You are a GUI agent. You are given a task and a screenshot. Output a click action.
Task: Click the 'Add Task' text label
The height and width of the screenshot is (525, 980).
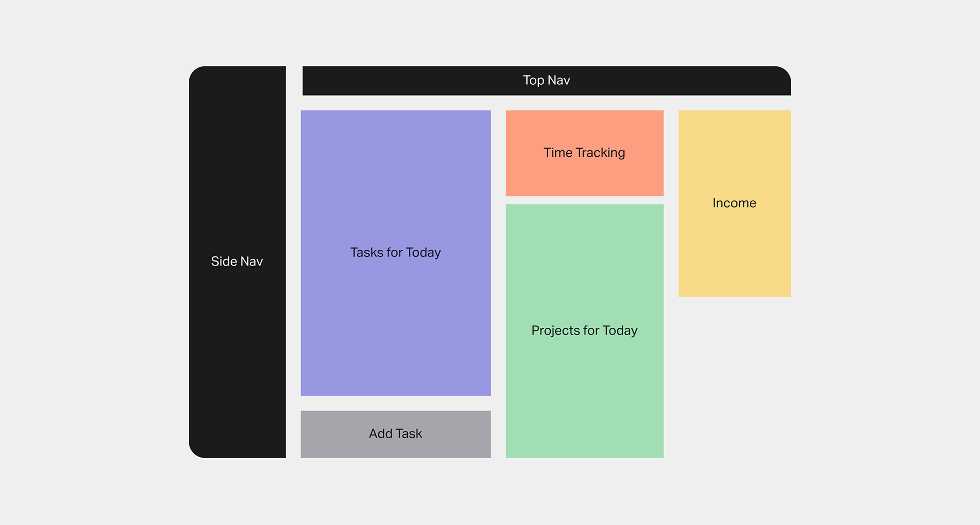tap(396, 434)
